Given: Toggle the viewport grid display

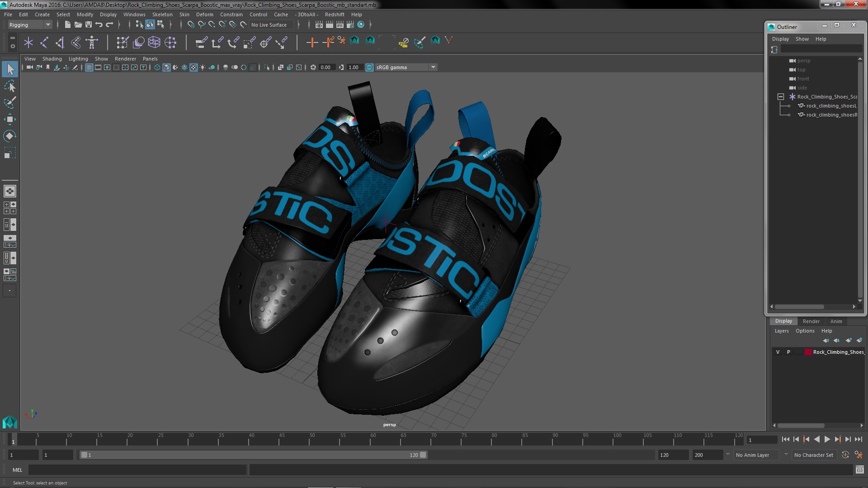Looking at the screenshot, I should pyautogui.click(x=89, y=67).
